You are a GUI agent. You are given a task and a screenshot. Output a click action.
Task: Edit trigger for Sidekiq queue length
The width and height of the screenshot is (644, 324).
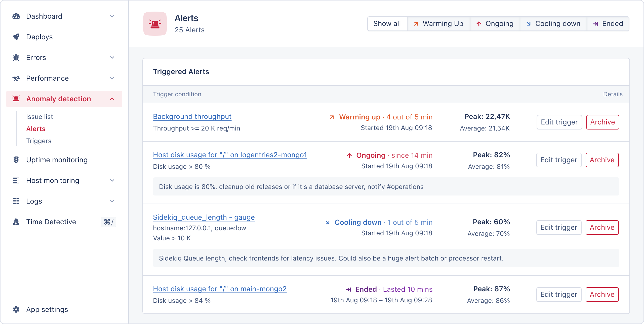pyautogui.click(x=559, y=228)
